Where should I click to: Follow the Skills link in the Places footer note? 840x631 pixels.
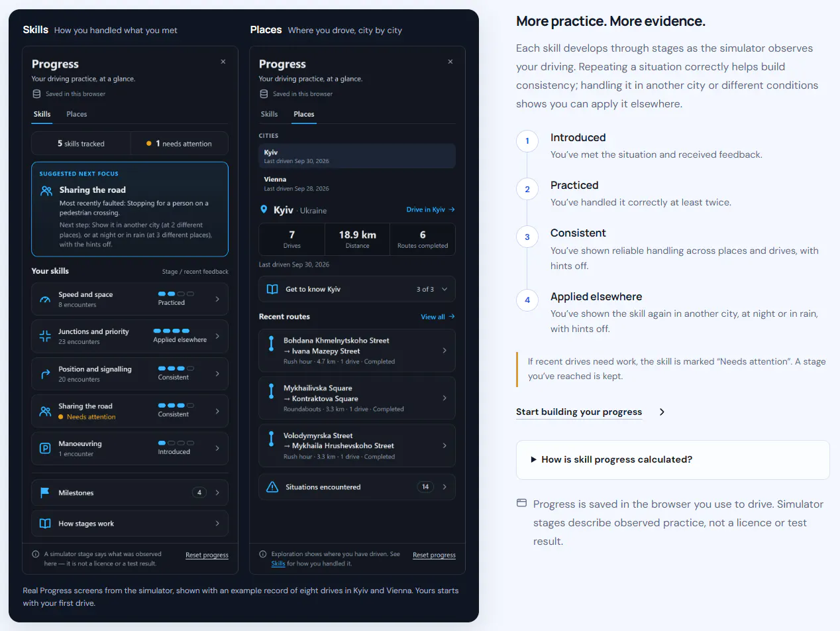point(278,563)
